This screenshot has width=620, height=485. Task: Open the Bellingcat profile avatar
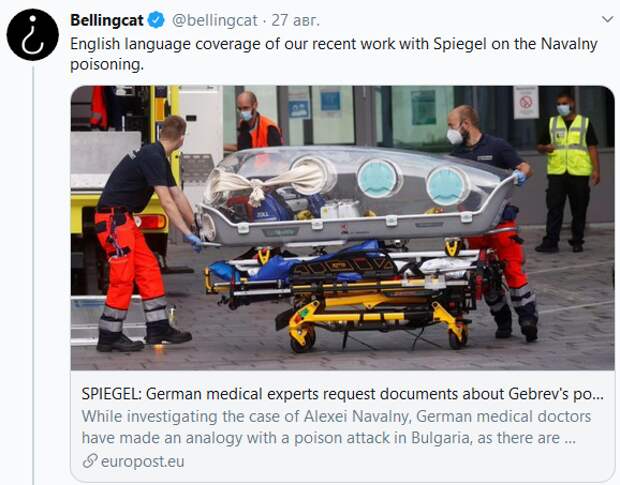pos(32,34)
